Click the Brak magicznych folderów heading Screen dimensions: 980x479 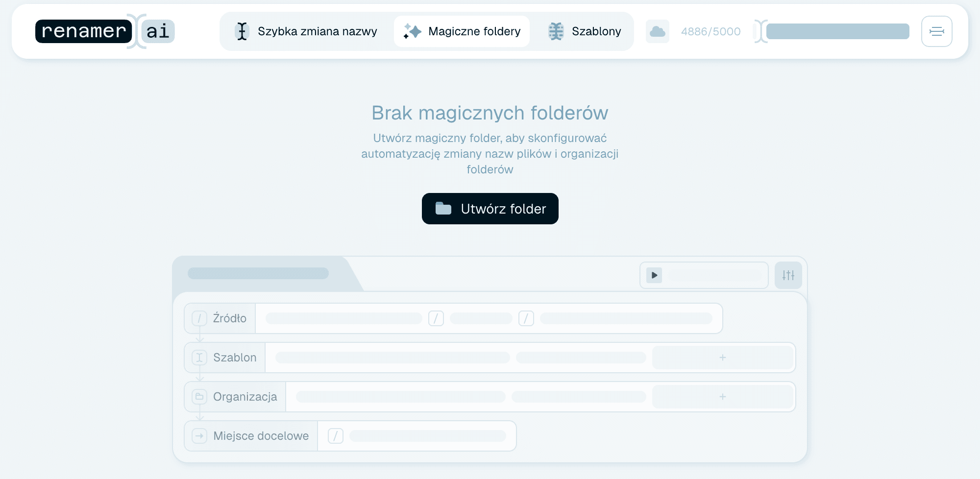[x=490, y=113]
